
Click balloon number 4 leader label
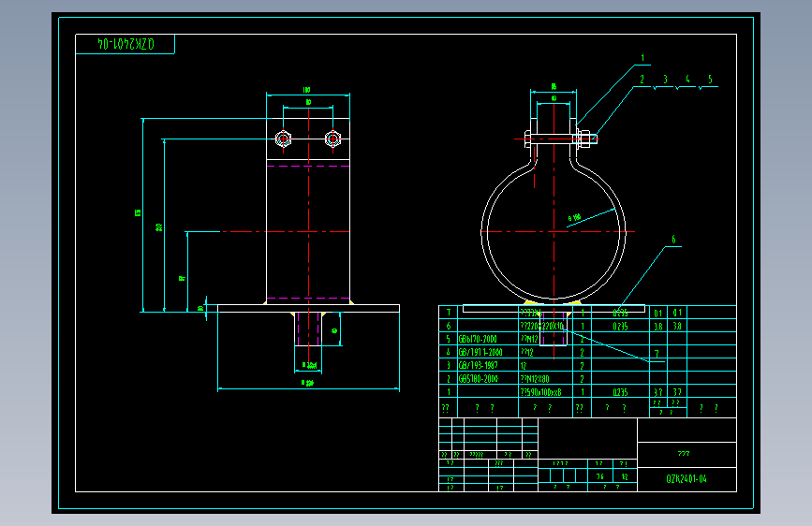click(x=687, y=80)
